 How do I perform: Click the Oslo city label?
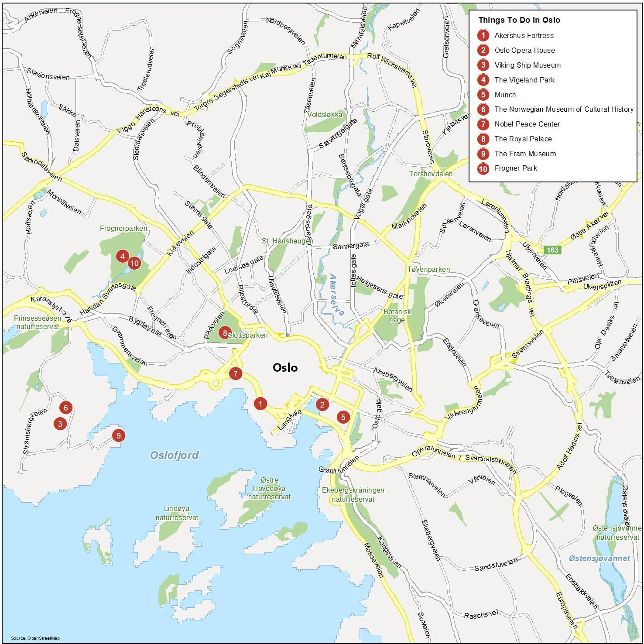pyautogui.click(x=286, y=368)
